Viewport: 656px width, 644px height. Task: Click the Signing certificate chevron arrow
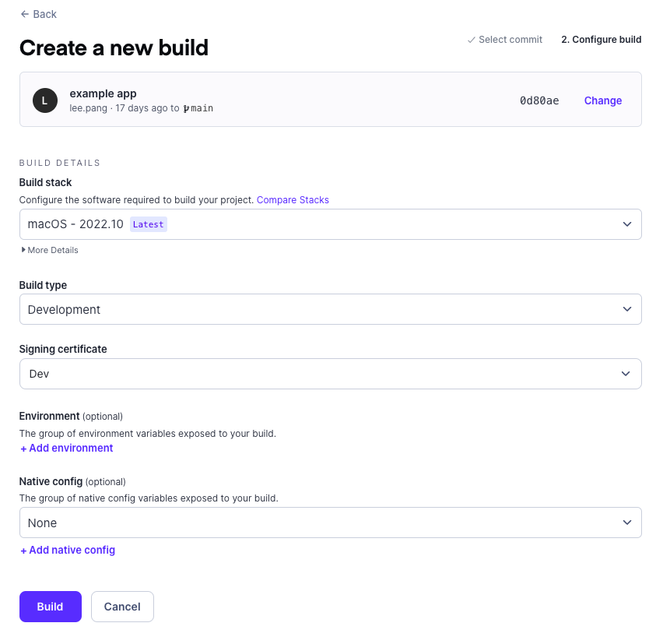coord(626,374)
